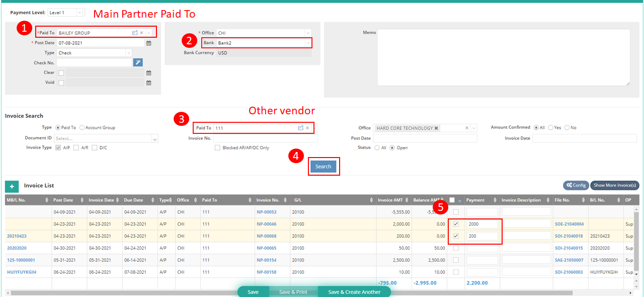Remove the HARD CORE TECHNOLOGY office tag

436,128
